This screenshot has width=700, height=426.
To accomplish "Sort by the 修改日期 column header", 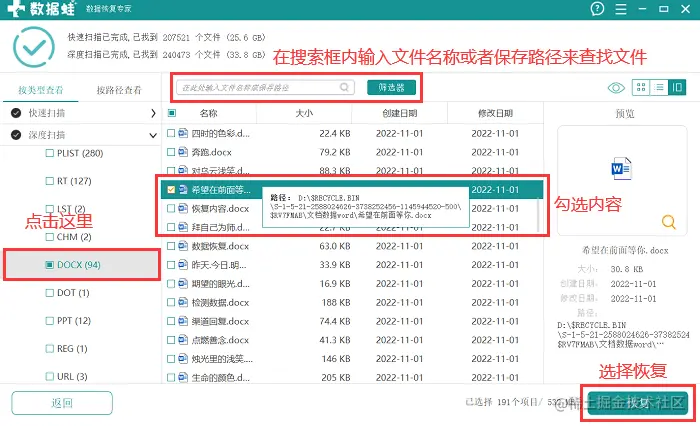I will coord(495,113).
